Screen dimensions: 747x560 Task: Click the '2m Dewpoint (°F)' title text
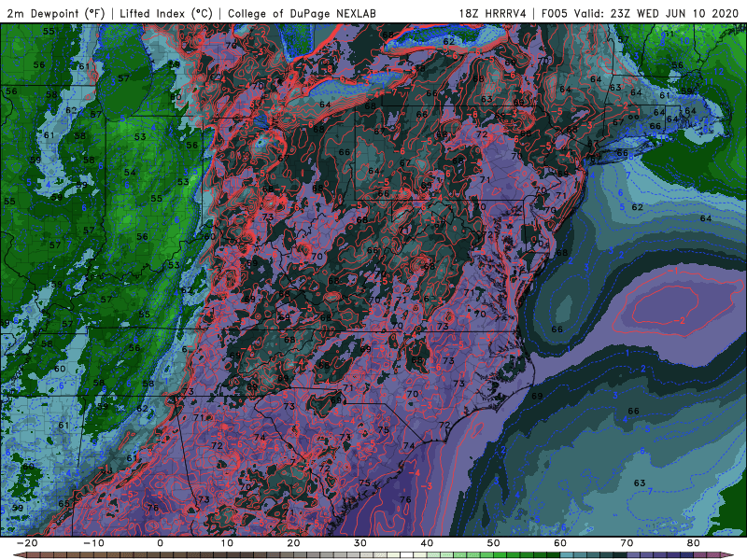click(x=56, y=13)
